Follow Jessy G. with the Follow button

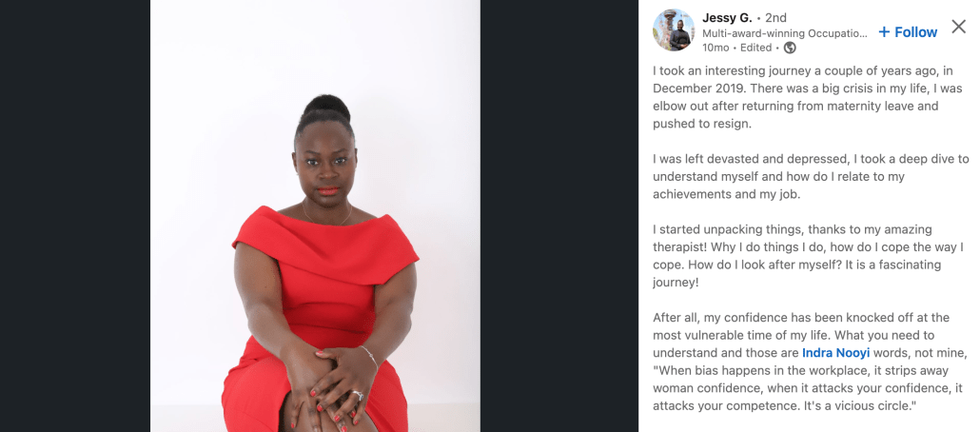click(908, 32)
